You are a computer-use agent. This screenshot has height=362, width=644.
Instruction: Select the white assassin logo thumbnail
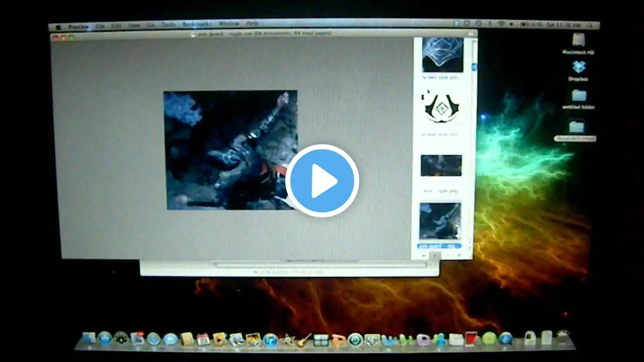tap(441, 107)
